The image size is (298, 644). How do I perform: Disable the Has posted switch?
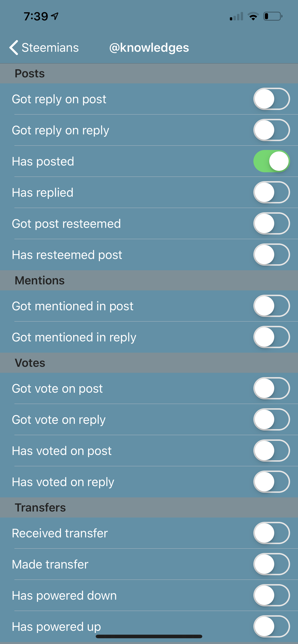pos(271,161)
